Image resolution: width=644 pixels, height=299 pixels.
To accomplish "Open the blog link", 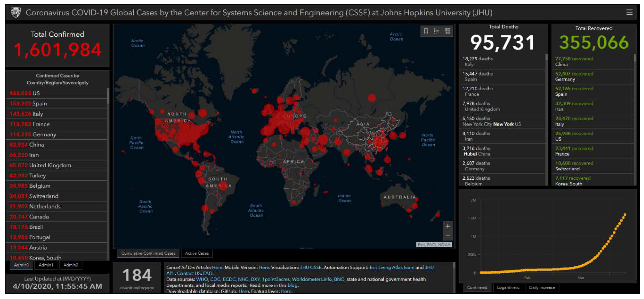I will coord(292,285).
